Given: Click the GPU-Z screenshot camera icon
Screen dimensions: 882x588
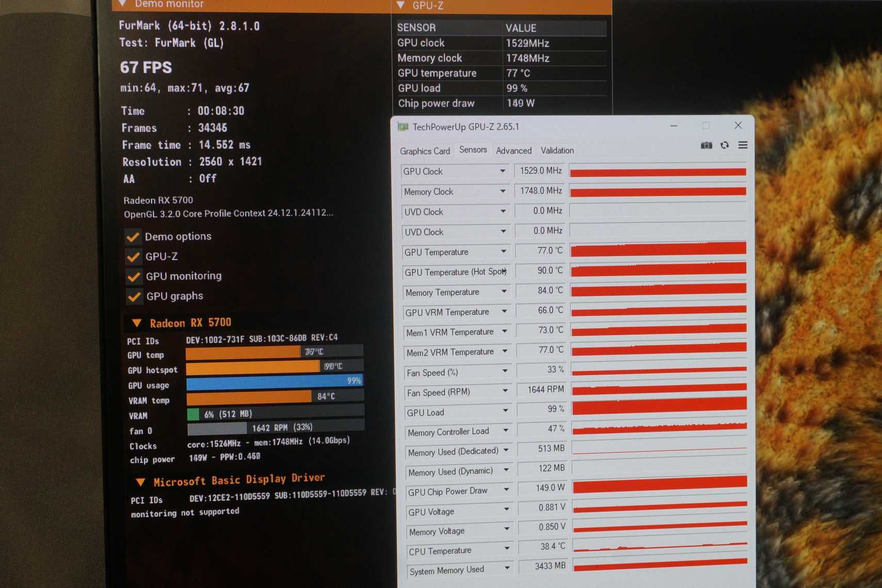Looking at the screenshot, I should pos(706,145).
